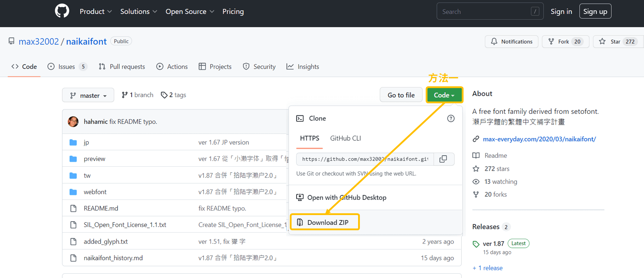Click naikaifont_history.md file icon
644x278 pixels.
[73, 258]
